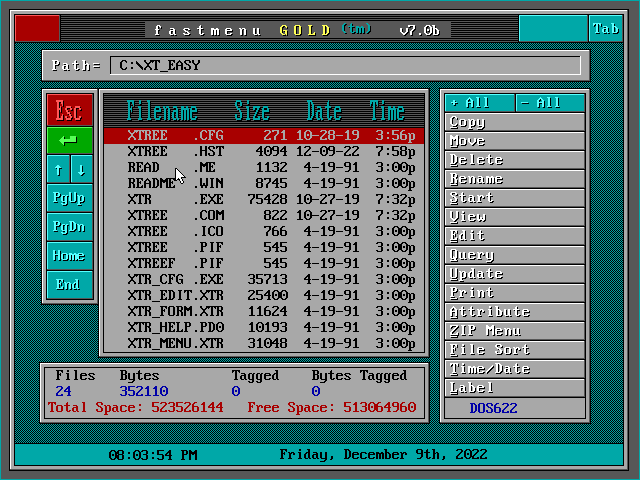Select the XTR_EDIT.XTR file row

(x=264, y=295)
